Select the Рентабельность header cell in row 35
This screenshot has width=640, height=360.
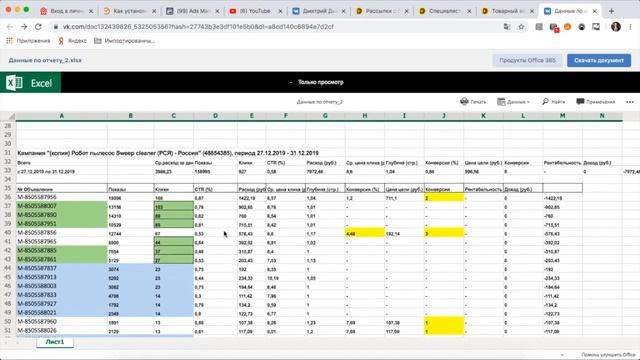[x=483, y=189]
